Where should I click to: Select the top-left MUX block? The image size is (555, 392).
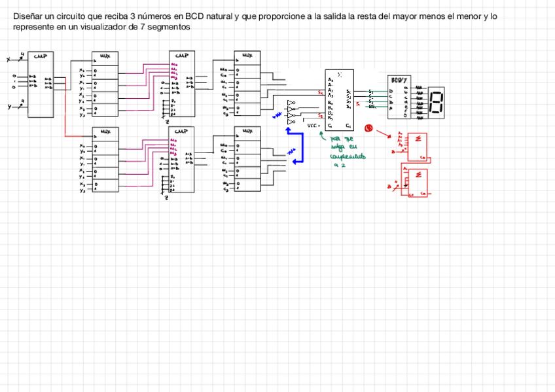point(105,86)
